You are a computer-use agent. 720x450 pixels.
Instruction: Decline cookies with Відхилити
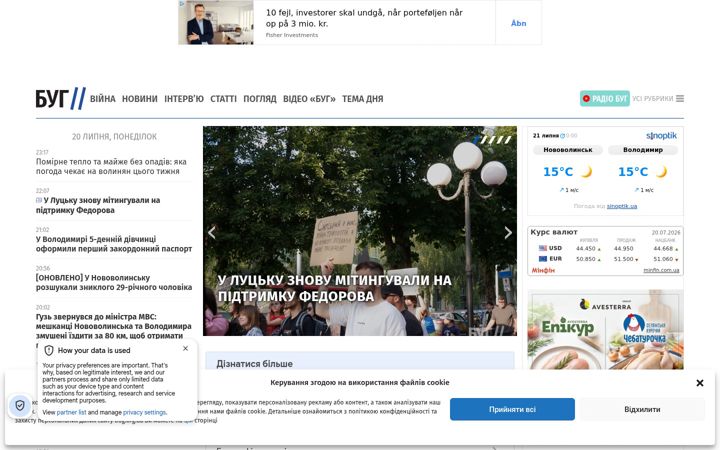pyautogui.click(x=642, y=409)
